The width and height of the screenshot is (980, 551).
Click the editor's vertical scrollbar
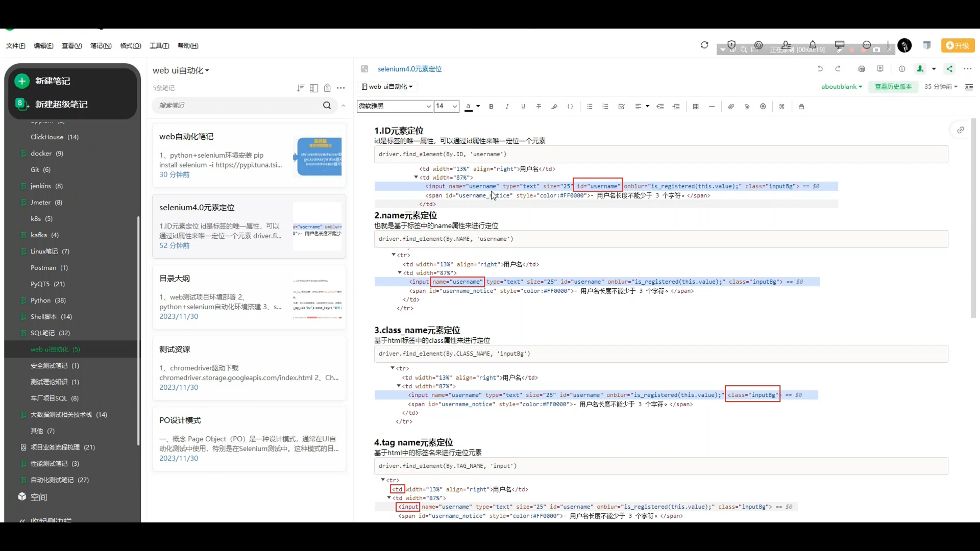pos(973,218)
